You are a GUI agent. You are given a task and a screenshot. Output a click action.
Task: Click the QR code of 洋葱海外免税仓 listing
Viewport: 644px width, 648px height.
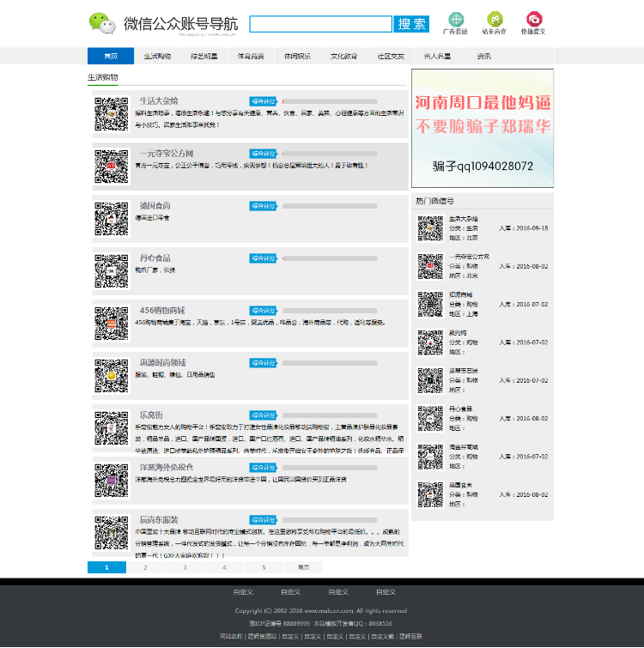coord(112,481)
